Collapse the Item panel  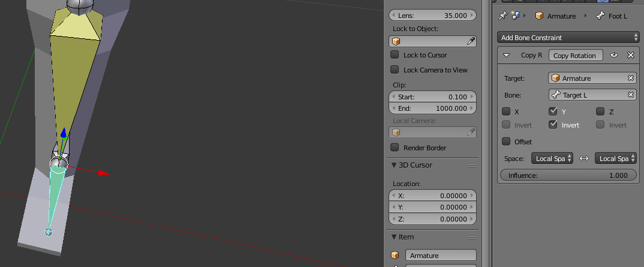coord(394,236)
